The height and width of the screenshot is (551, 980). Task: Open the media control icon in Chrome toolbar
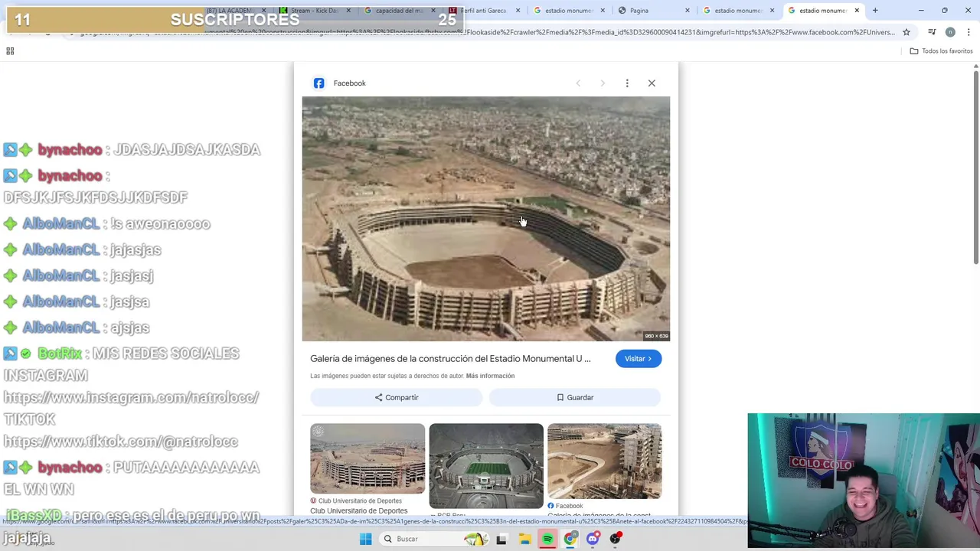[x=932, y=32]
